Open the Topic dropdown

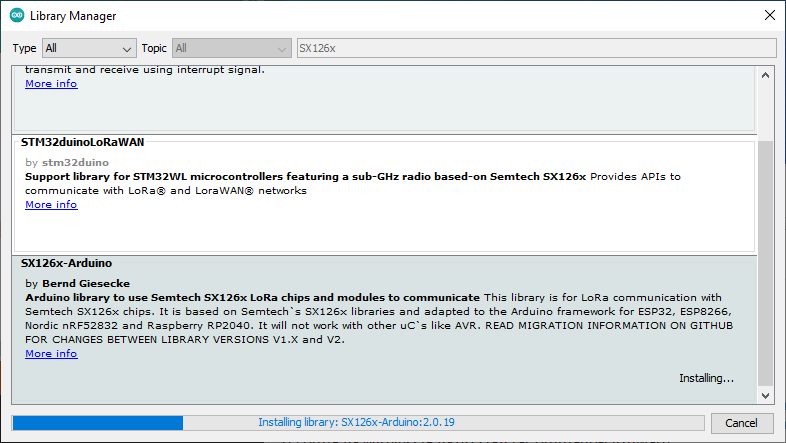tap(232, 48)
